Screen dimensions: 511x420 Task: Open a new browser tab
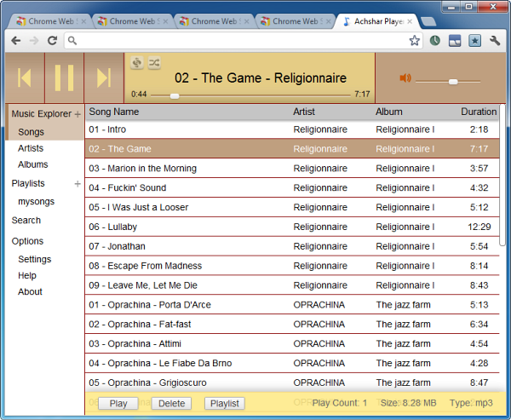(x=428, y=22)
